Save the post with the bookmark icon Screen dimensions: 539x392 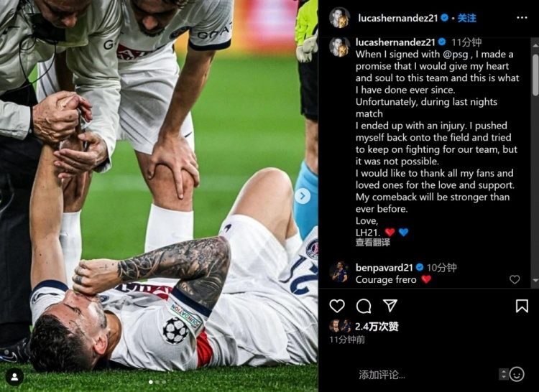pyautogui.click(x=522, y=306)
